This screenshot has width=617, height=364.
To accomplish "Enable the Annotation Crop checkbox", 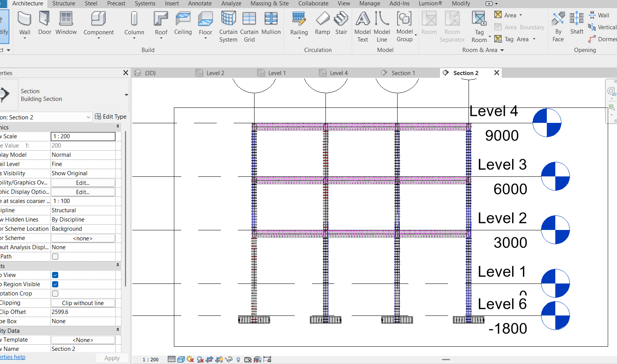I will pyautogui.click(x=55, y=293).
